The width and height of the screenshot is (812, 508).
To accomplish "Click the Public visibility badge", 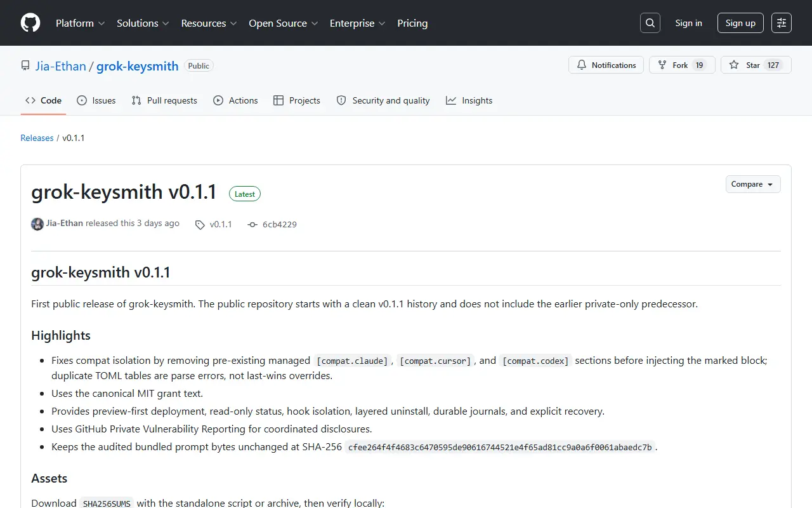I will click(x=199, y=65).
